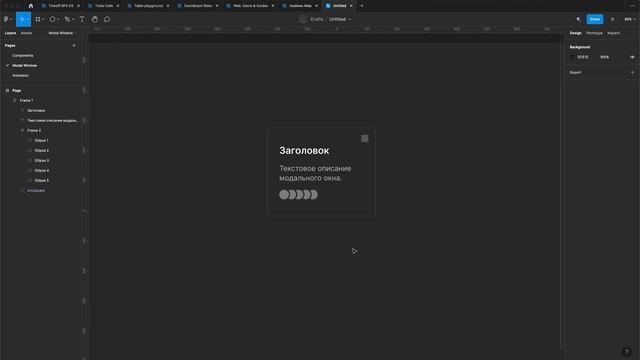Select the Ellipse 2 layer
The height and width of the screenshot is (360, 640).
(x=42, y=151)
